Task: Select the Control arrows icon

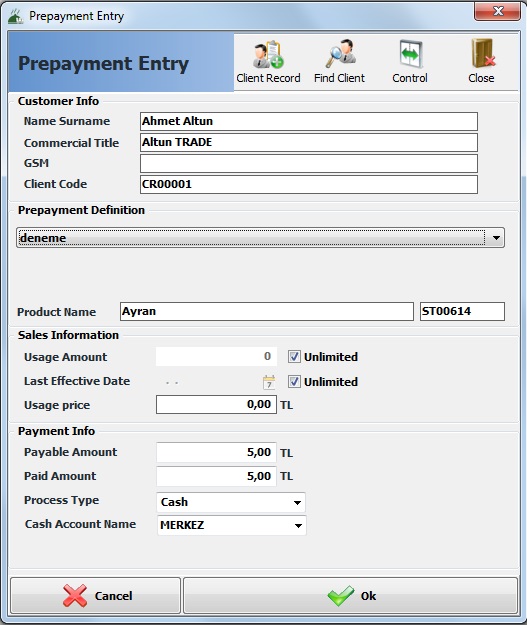Action: coord(411,55)
